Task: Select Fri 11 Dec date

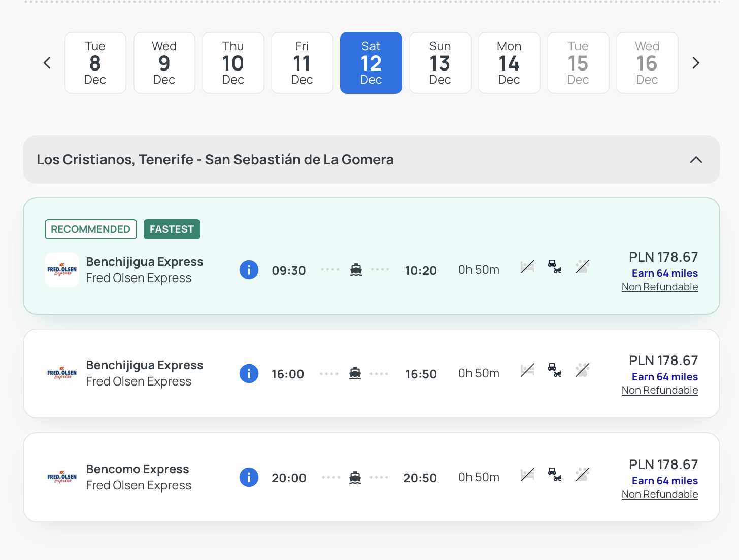Action: coord(303,63)
